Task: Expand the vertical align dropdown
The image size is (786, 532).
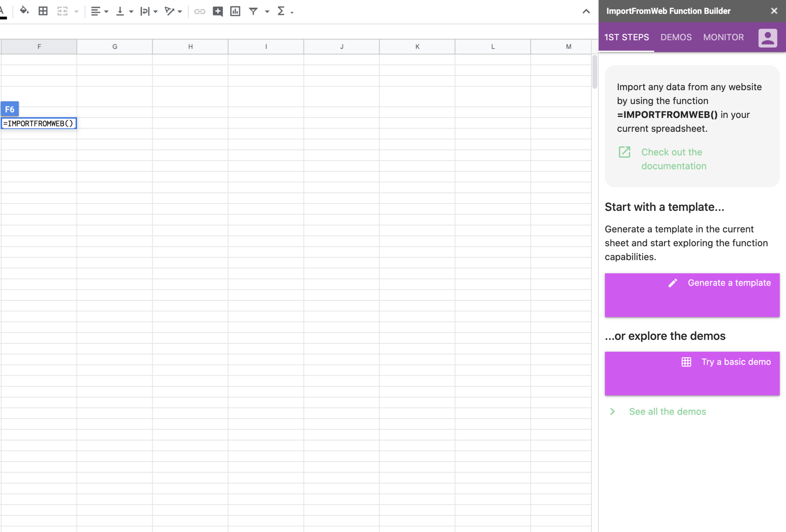Action: pos(131,12)
